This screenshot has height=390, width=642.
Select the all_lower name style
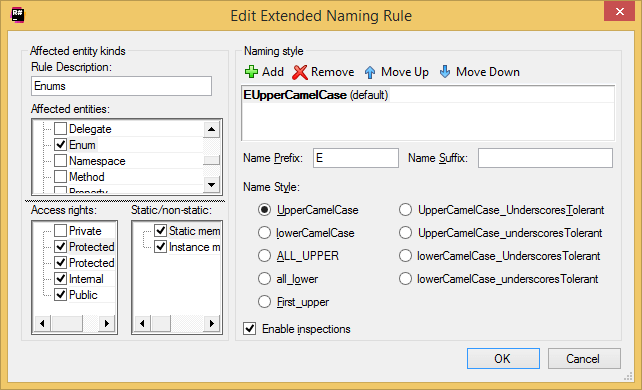264,279
